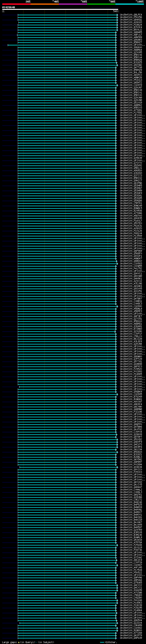Select the UniRef100_Q9U8R3 label
Image resolution: width=146 pixels, height=644 pixels.
131,40
